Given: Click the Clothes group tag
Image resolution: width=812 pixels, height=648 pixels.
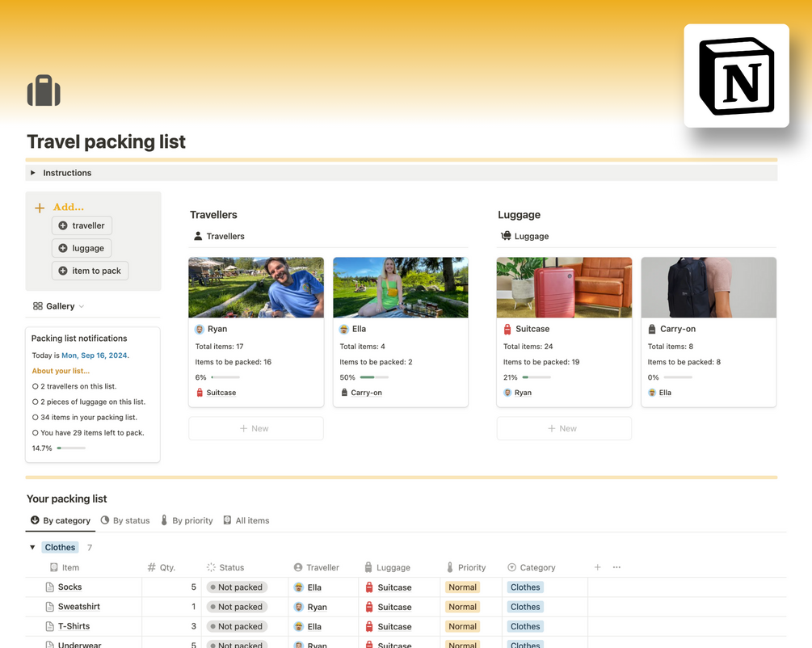Looking at the screenshot, I should coord(60,548).
